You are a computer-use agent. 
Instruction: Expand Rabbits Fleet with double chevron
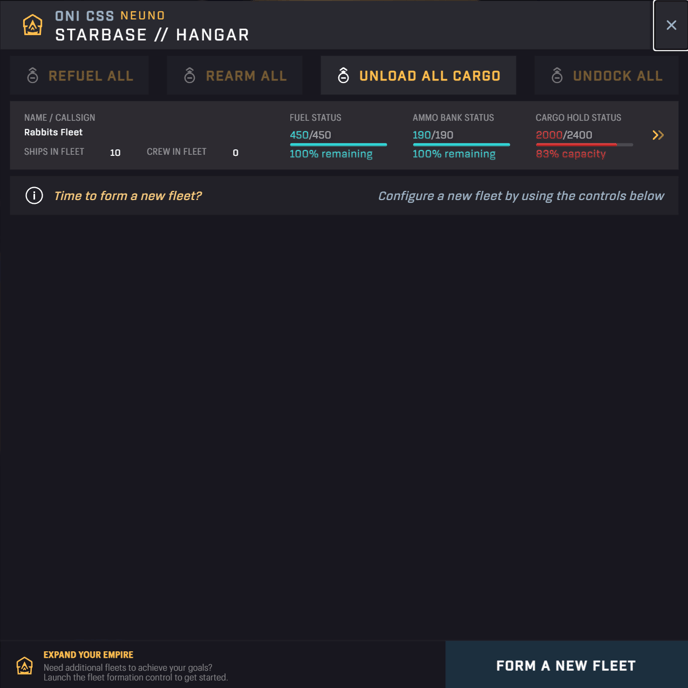(658, 135)
